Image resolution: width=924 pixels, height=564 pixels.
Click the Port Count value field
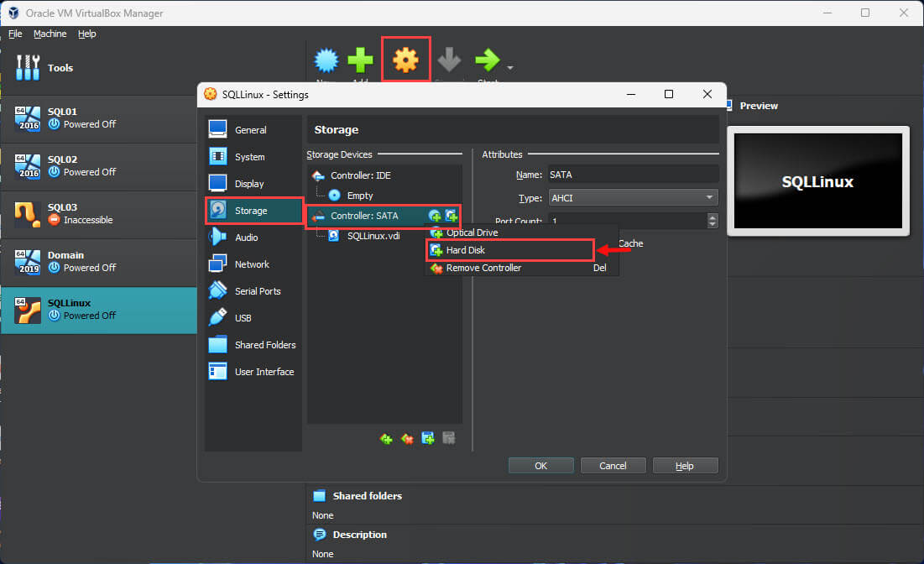(627, 221)
